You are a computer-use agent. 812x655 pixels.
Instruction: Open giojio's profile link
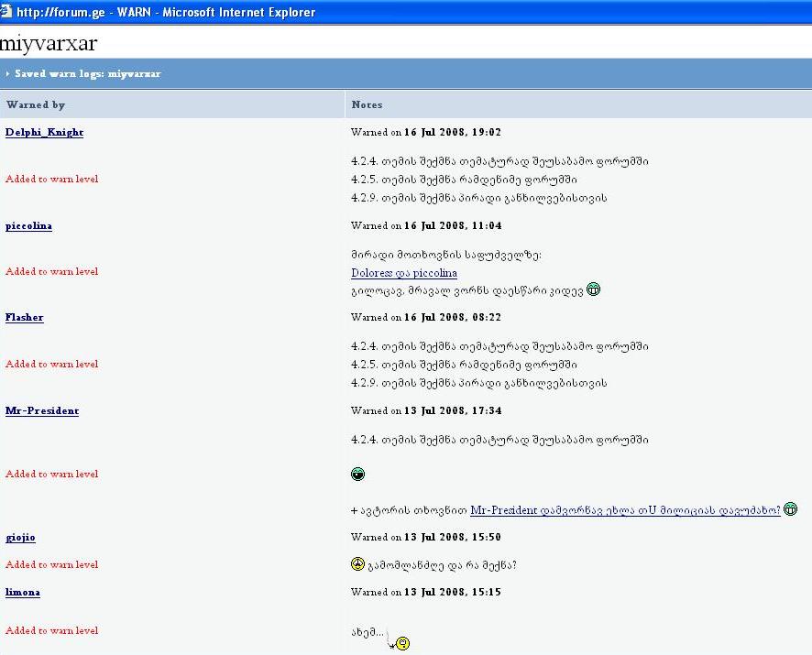click(x=20, y=537)
